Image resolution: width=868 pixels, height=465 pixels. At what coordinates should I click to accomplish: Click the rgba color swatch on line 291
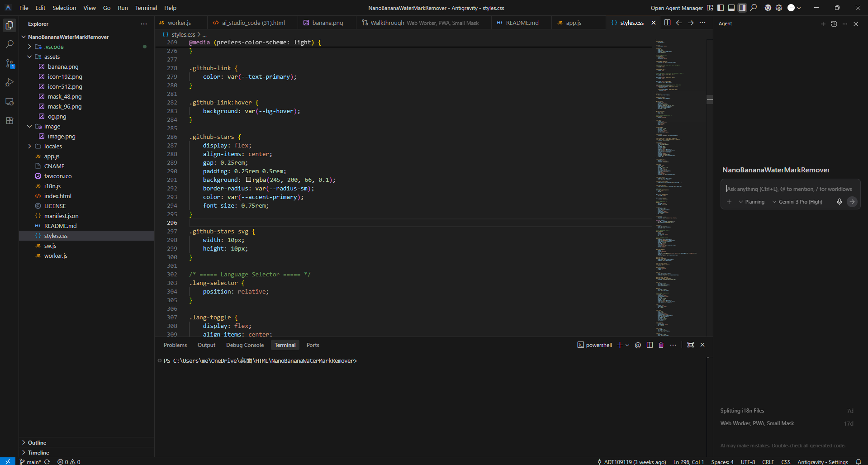pos(248,180)
